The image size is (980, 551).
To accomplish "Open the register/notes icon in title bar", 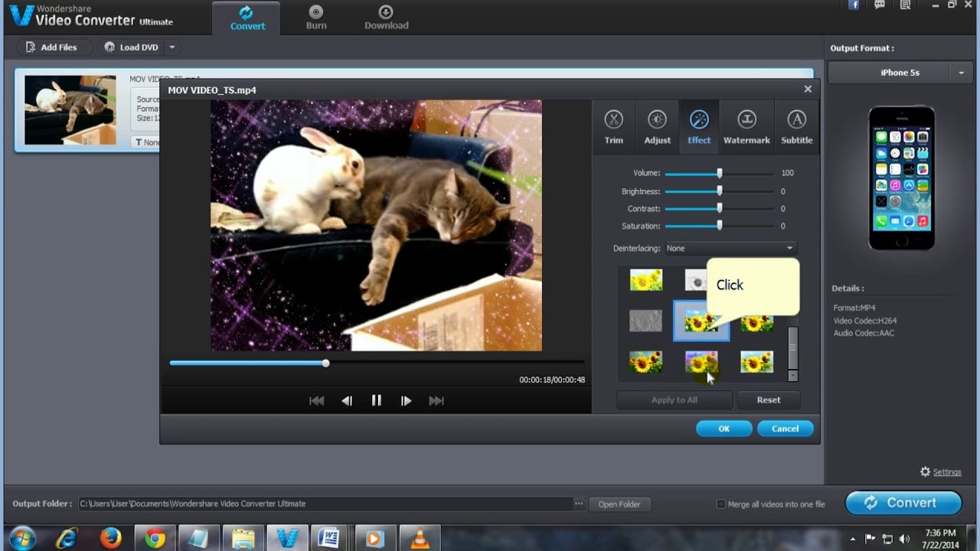I will point(905,5).
